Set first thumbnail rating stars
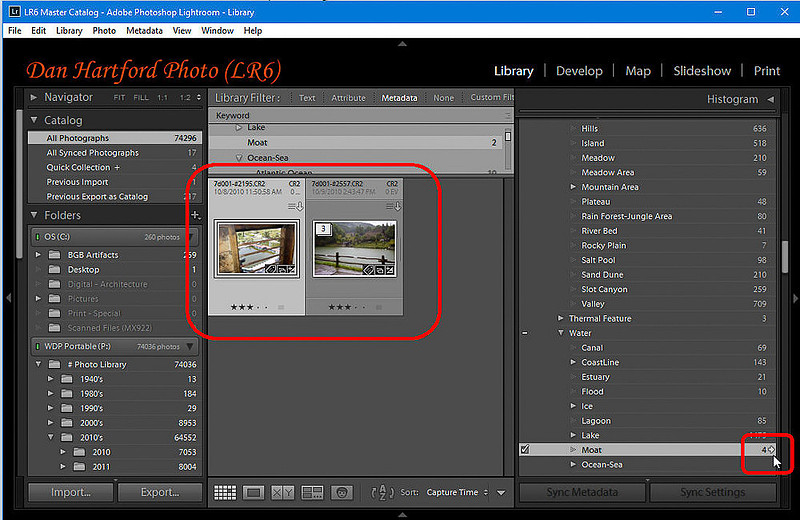 249,307
